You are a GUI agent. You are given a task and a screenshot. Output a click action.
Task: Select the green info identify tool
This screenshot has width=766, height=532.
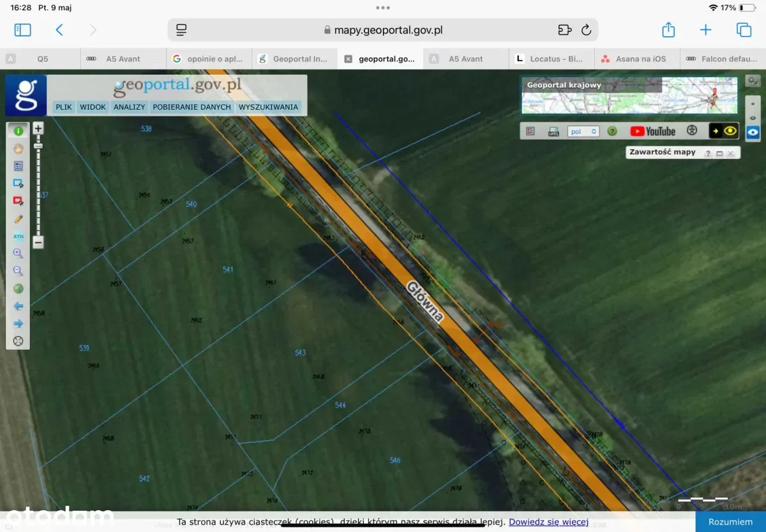click(x=18, y=131)
